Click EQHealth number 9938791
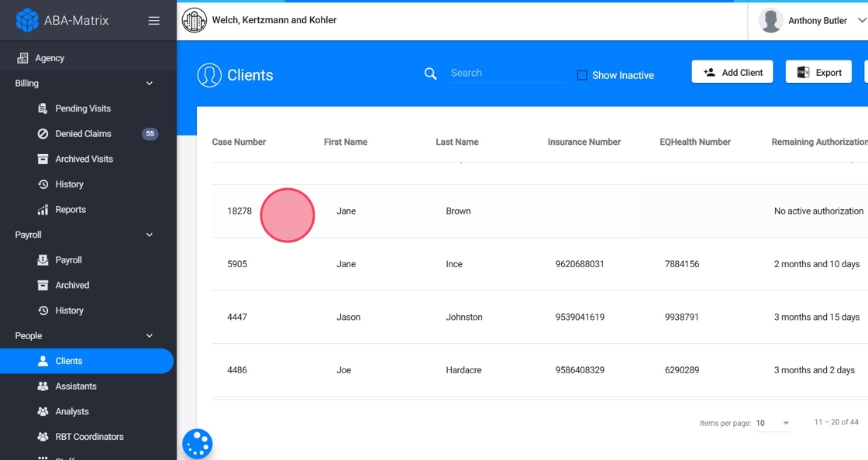The image size is (868, 460). click(681, 318)
